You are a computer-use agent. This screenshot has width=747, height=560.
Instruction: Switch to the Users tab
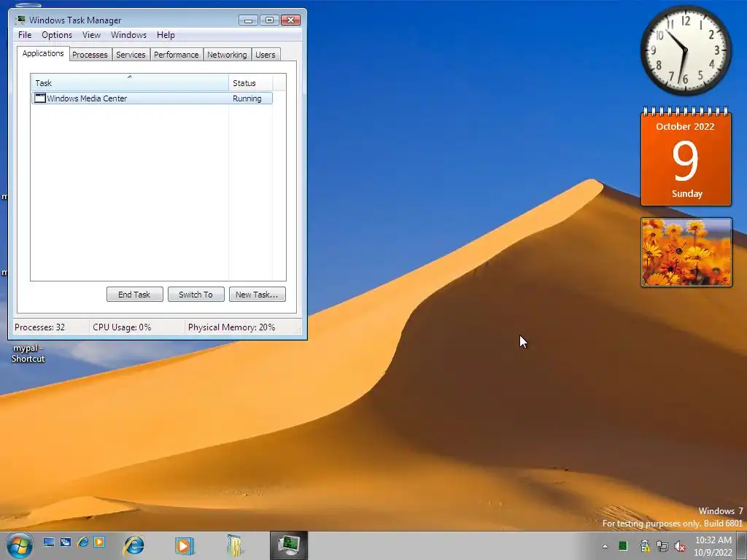point(266,55)
